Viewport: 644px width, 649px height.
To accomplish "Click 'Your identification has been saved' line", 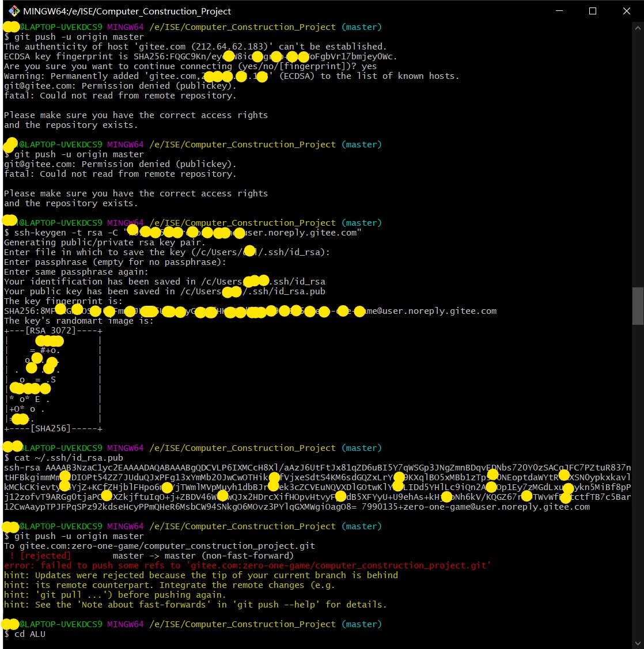I will point(164,282).
